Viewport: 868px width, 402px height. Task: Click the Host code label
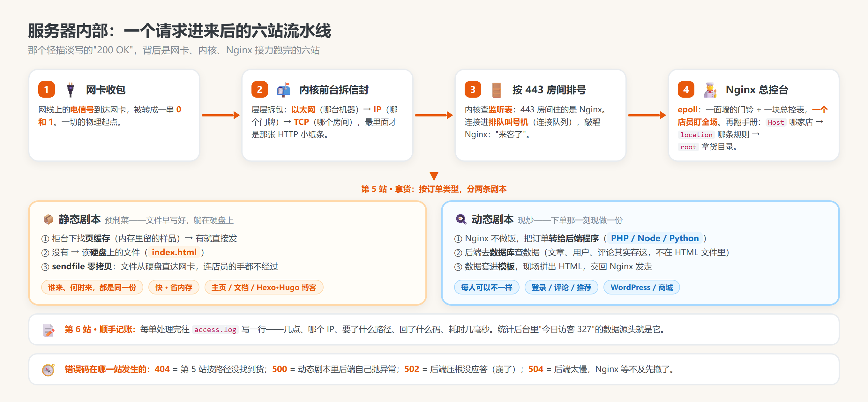point(775,122)
